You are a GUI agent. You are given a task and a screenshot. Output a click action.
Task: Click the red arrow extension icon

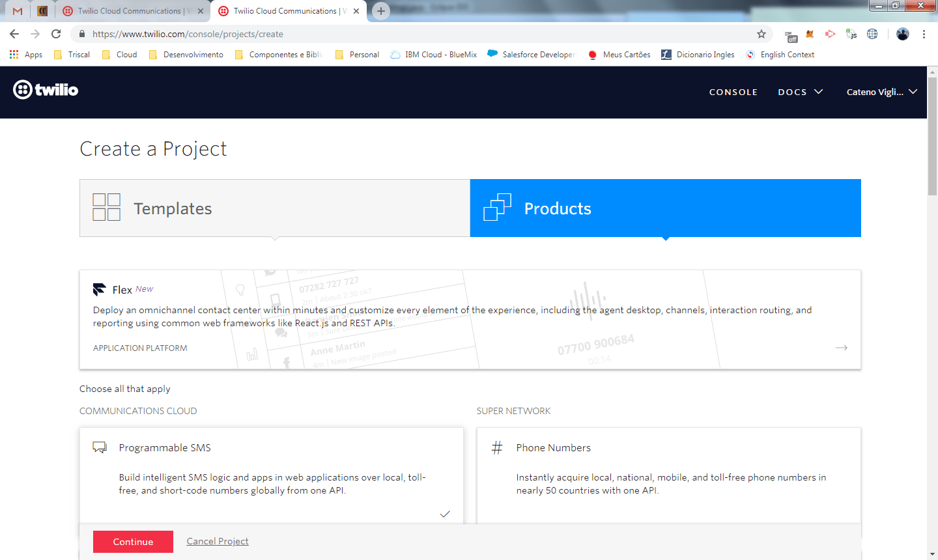coord(830,34)
